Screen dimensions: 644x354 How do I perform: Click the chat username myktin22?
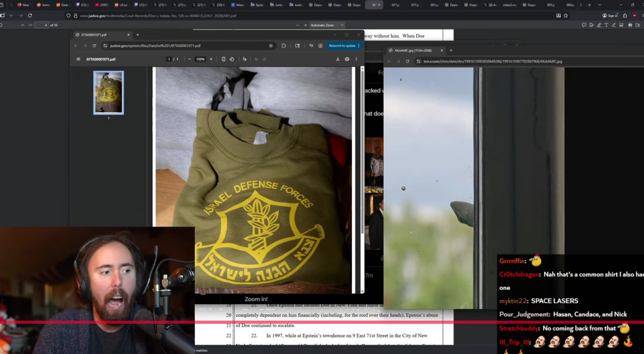pyautogui.click(x=513, y=301)
